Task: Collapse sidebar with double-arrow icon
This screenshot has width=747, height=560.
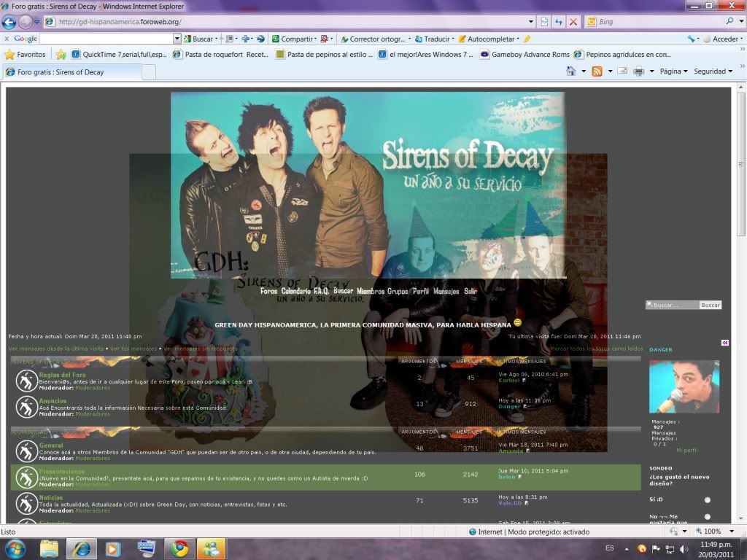Action: click(x=724, y=343)
